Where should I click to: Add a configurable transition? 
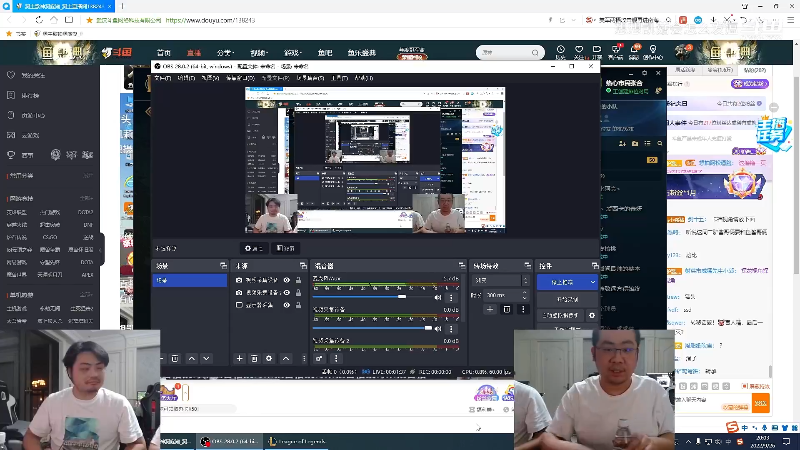click(490, 309)
